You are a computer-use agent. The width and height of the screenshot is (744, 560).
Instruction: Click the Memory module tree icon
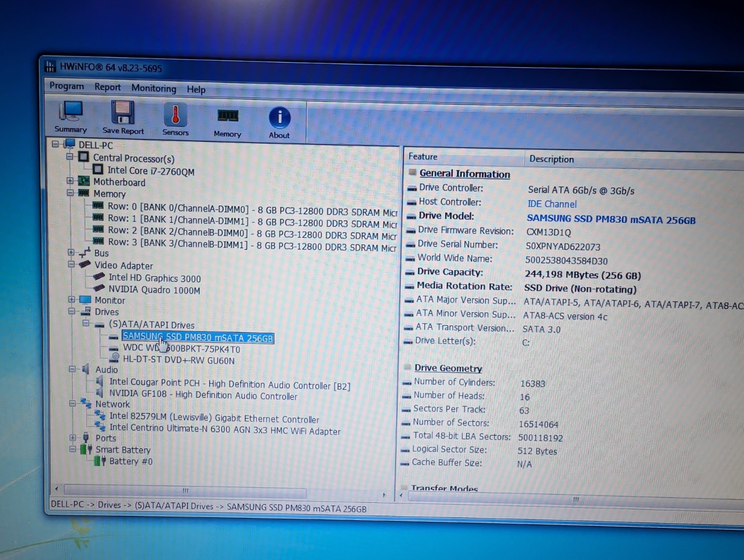tap(84, 193)
